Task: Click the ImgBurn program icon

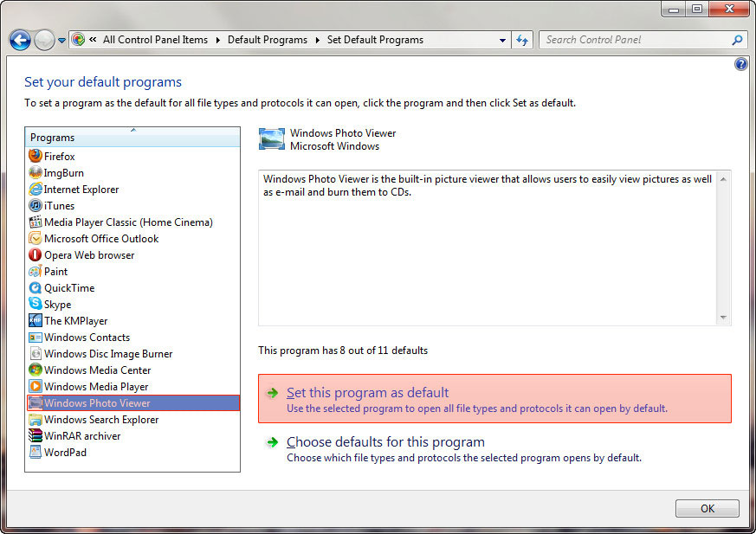Action: click(36, 172)
